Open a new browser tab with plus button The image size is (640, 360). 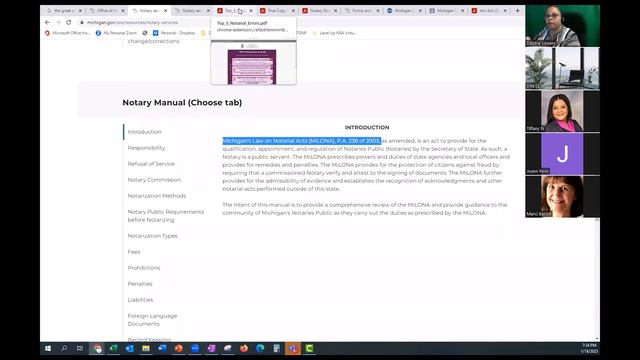click(x=517, y=10)
